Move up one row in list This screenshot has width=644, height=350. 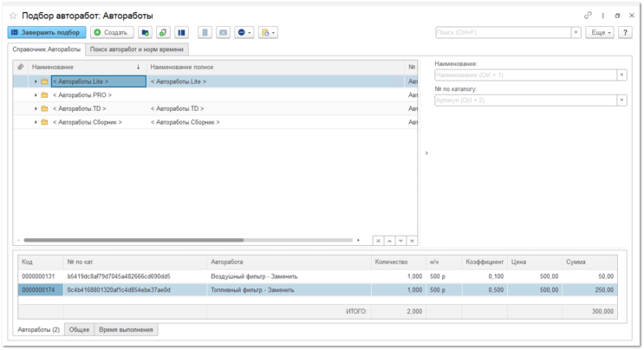pos(389,241)
